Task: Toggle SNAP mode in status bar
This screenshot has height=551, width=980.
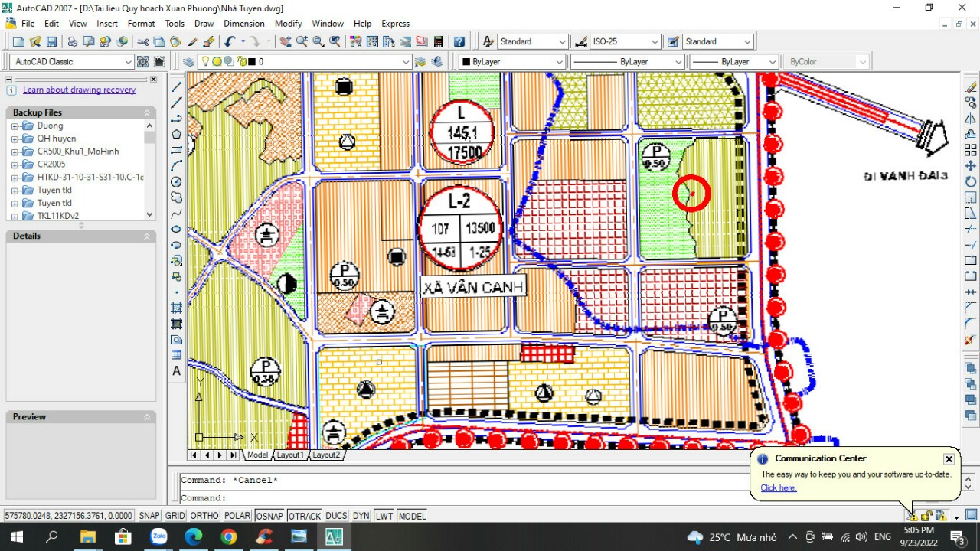Action: (x=149, y=516)
